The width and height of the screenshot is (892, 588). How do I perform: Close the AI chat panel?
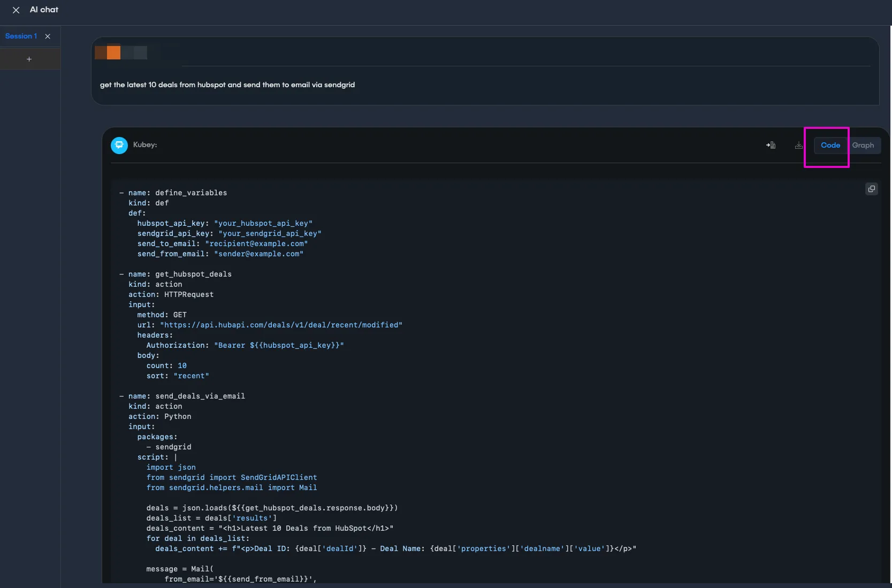click(16, 10)
